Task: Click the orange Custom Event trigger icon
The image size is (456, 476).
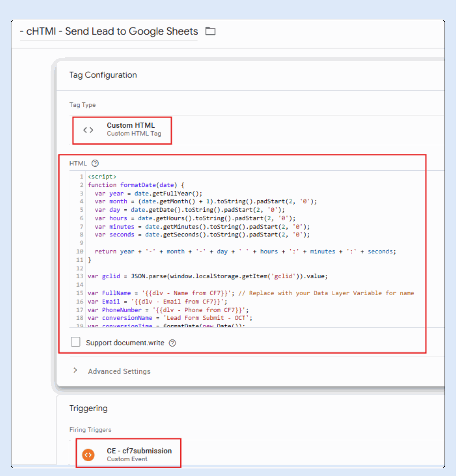Action: point(88,455)
